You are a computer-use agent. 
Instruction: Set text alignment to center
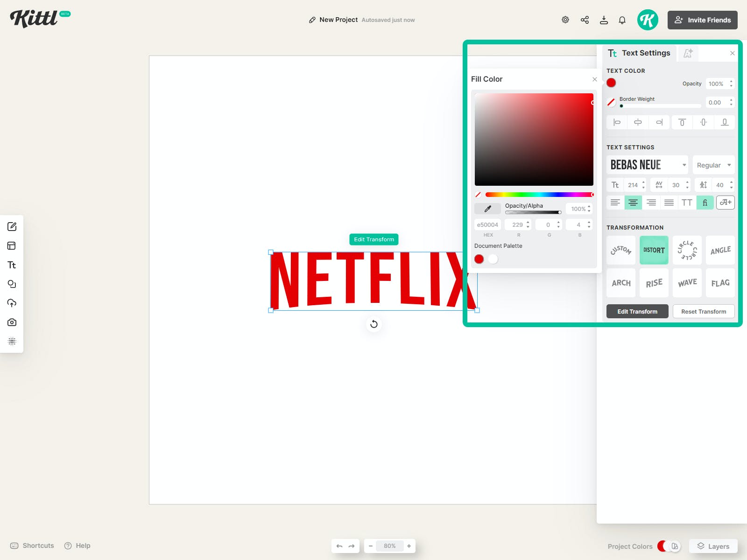[x=633, y=203]
